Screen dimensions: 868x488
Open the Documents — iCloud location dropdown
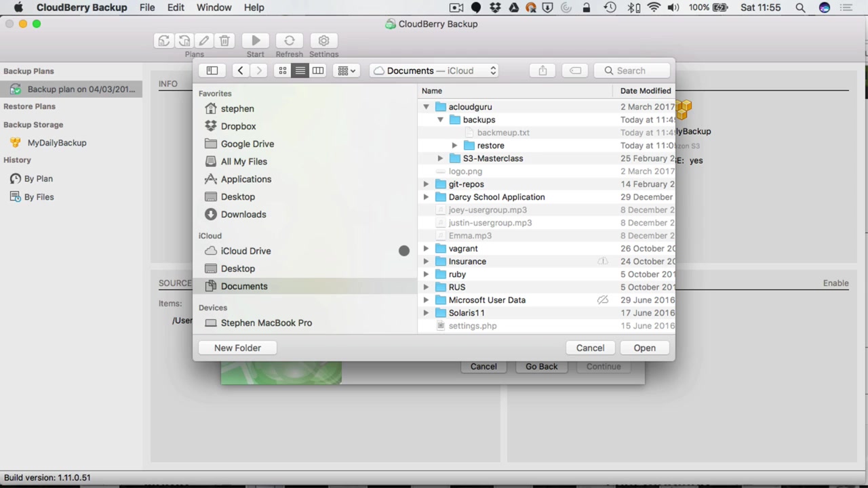435,70
